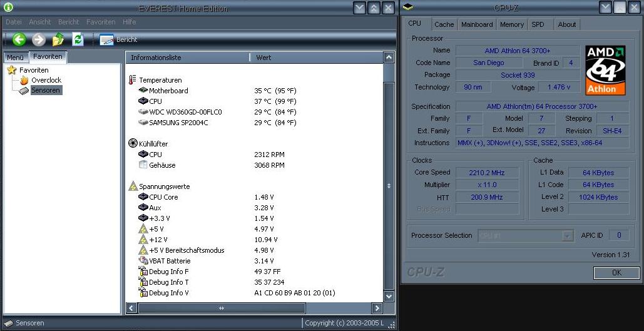The width and height of the screenshot is (644, 331).
Task: Open the Hilfe menu
Action: (x=130, y=22)
